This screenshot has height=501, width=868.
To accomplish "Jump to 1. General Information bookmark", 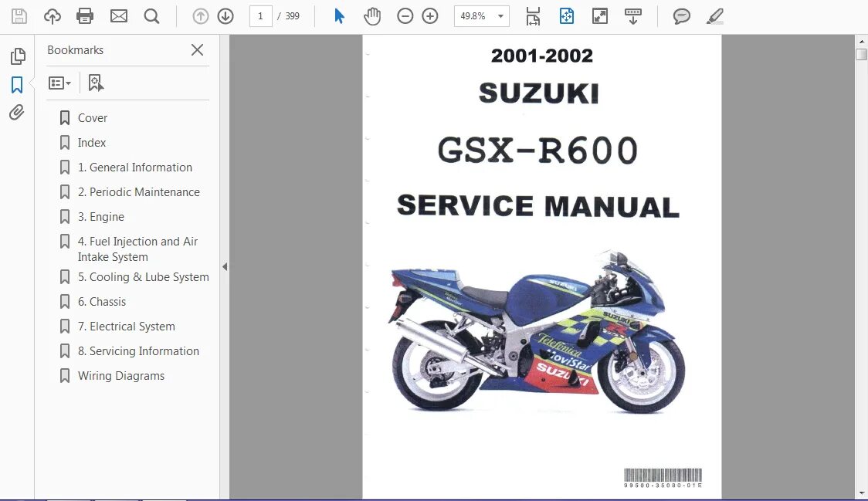I will (134, 168).
